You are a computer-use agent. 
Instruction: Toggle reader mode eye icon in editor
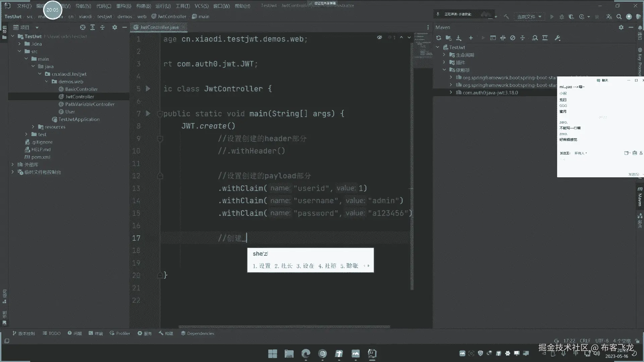pyautogui.click(x=379, y=38)
